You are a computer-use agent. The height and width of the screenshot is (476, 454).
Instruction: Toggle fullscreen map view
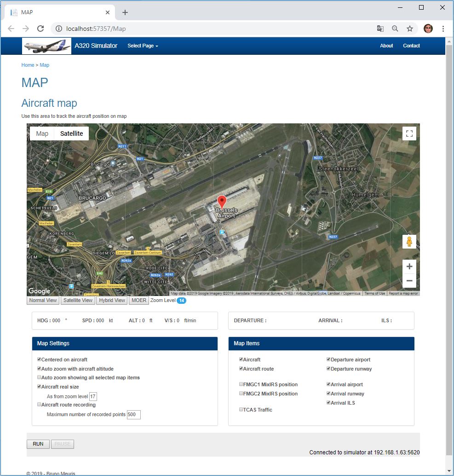(x=409, y=134)
